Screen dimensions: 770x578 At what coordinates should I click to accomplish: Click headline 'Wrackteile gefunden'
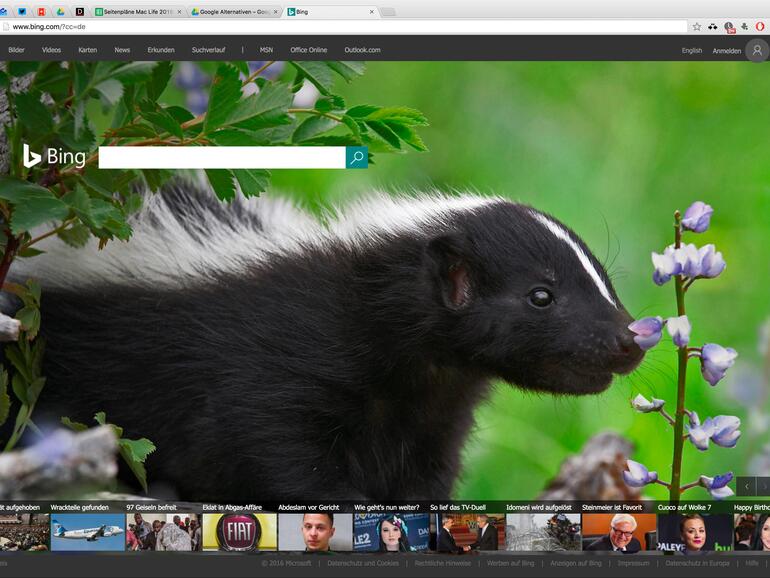(x=80, y=507)
